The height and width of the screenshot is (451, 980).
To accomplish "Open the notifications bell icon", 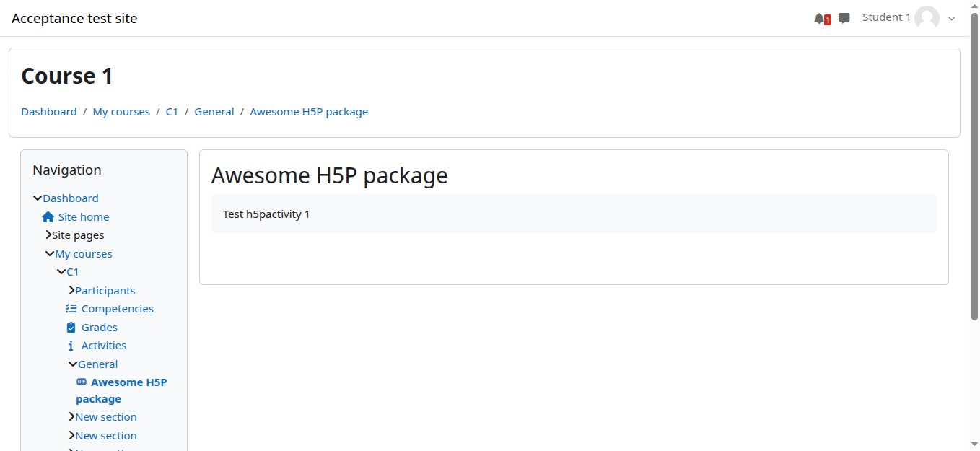I will [819, 18].
